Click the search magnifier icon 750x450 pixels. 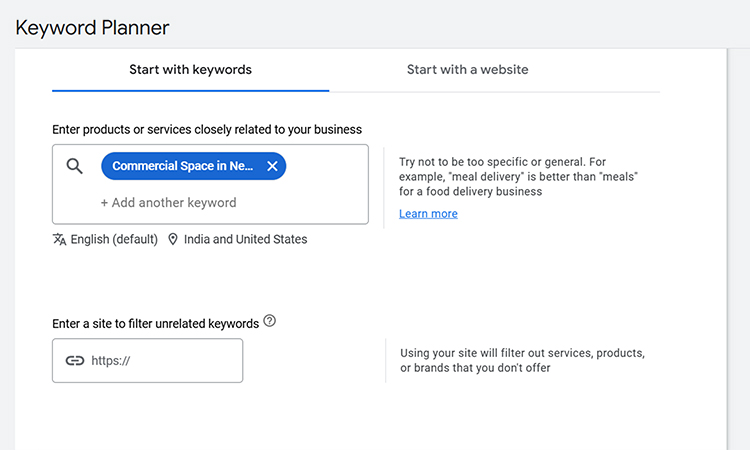pos(75,166)
